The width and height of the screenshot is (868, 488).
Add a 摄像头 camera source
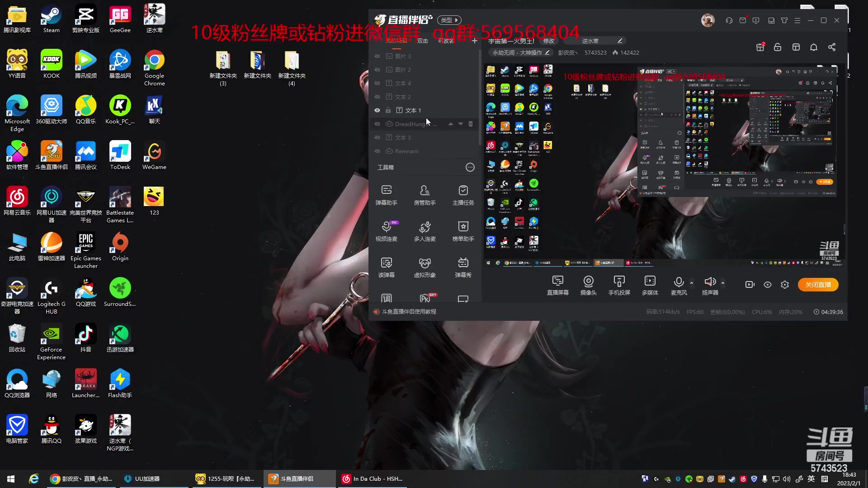tap(588, 286)
